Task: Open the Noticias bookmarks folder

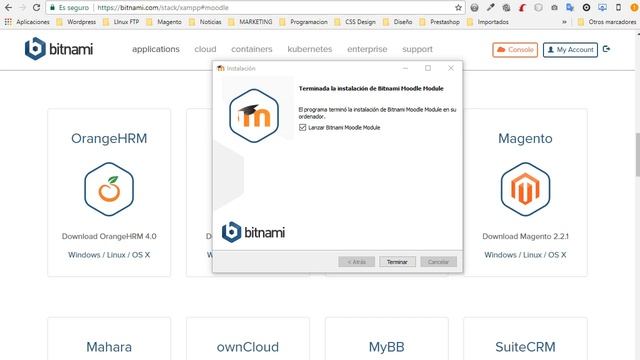Action: 205,22
